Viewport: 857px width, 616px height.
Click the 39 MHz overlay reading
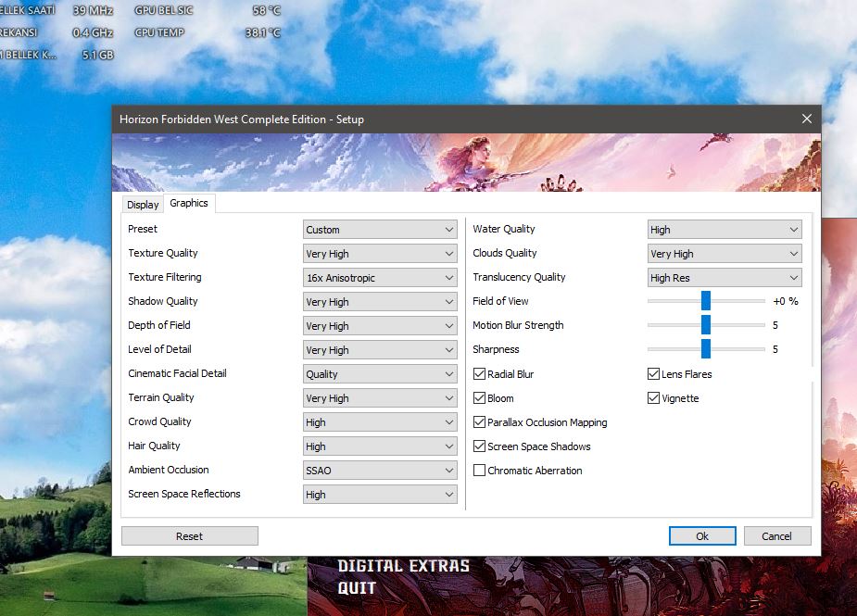pos(93,10)
